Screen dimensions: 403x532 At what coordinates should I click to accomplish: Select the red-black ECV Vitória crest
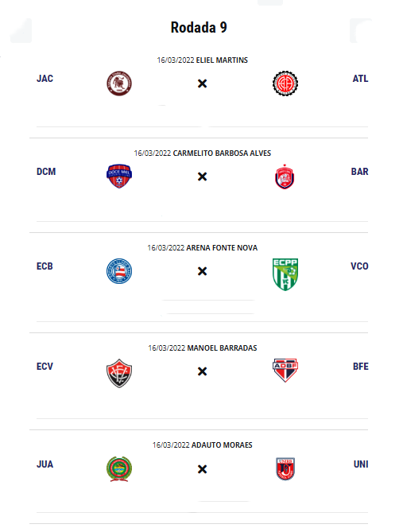pyautogui.click(x=119, y=373)
